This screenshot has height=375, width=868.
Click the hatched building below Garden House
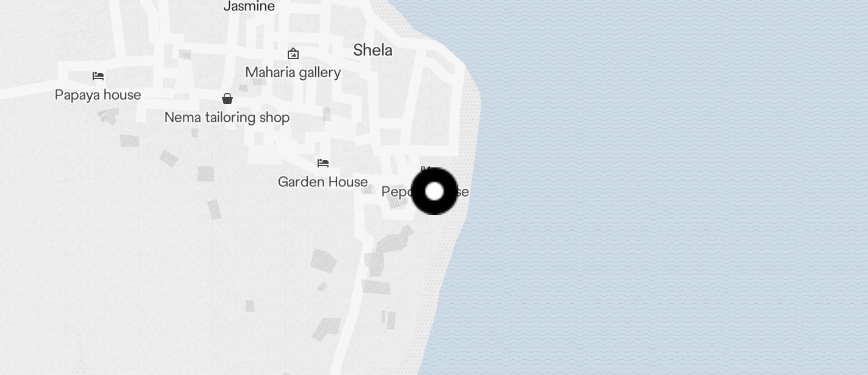pos(324,261)
